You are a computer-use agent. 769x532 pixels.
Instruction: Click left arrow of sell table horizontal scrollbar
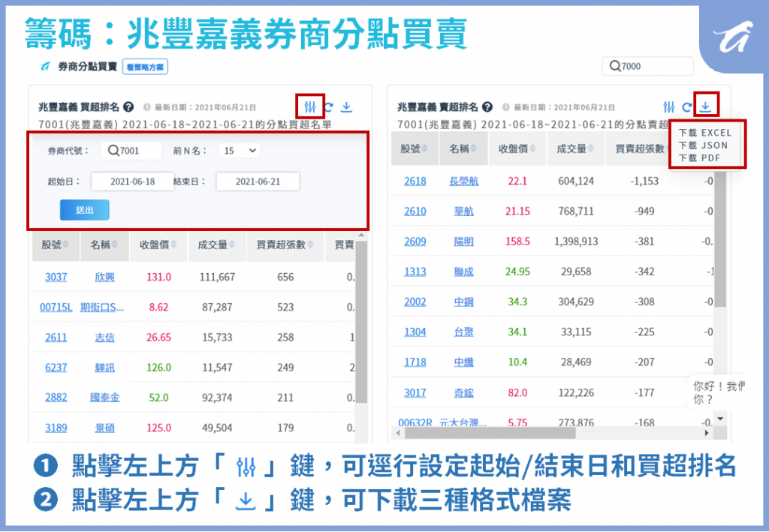tap(398, 433)
